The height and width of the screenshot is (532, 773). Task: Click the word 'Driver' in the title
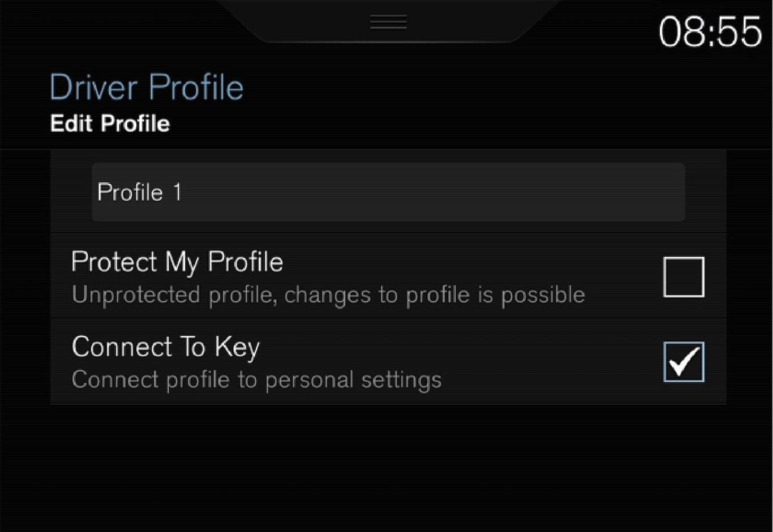coord(93,88)
